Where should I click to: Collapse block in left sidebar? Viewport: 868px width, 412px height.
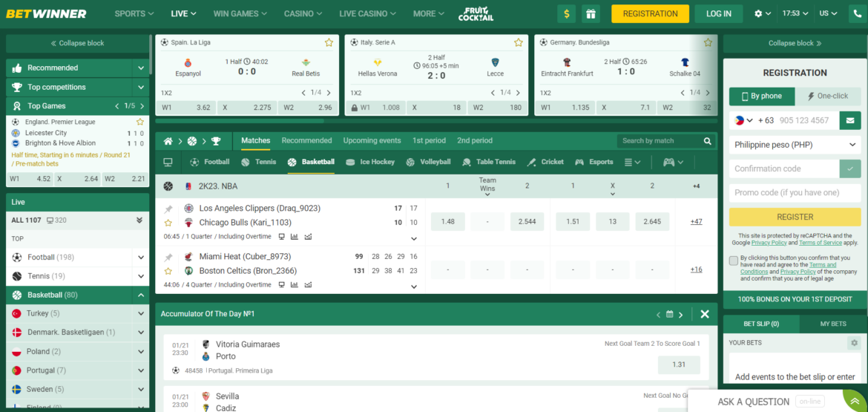coord(77,43)
